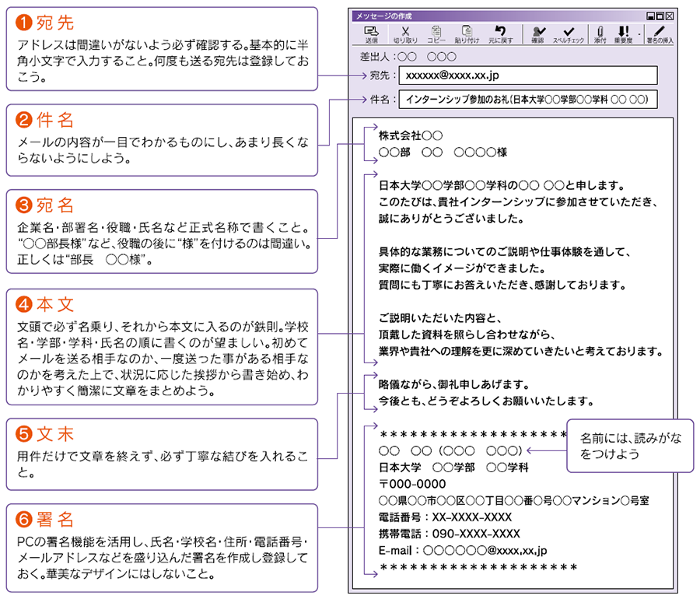This screenshot has height=599, width=700.
Task: Click the signature line 日本大学 ○○学部 ○○学科
Action: point(453,468)
